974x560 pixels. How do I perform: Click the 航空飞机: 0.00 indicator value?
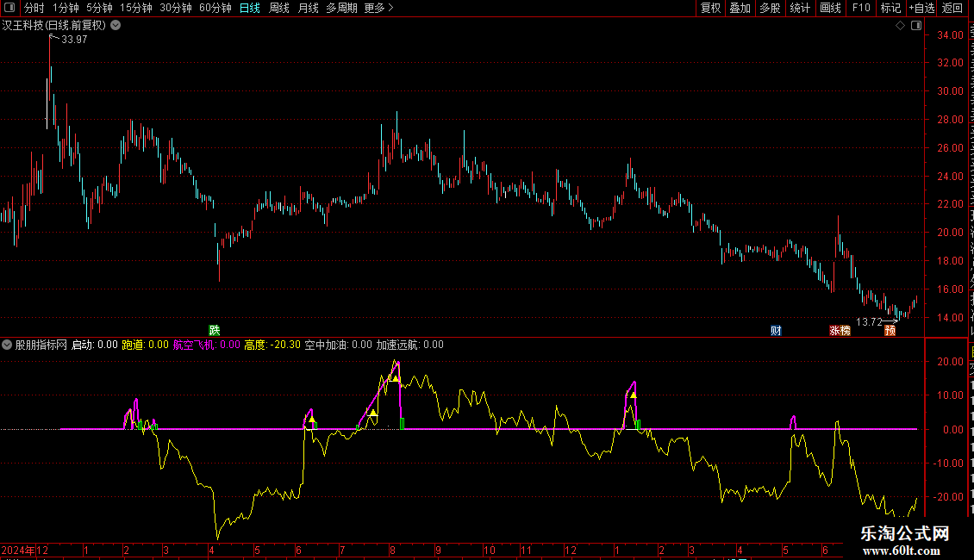(206, 345)
